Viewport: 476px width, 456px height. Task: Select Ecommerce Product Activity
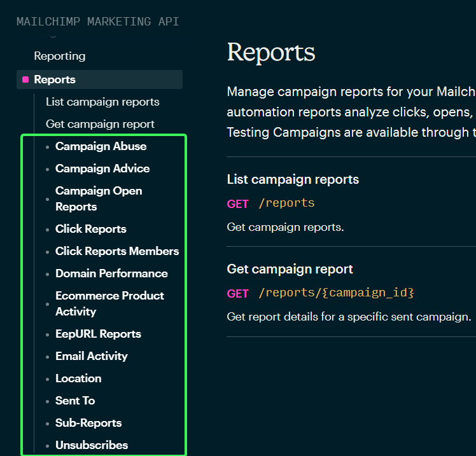click(109, 303)
